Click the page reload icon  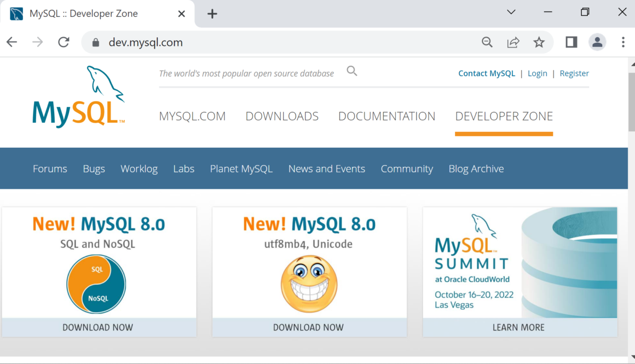[63, 42]
